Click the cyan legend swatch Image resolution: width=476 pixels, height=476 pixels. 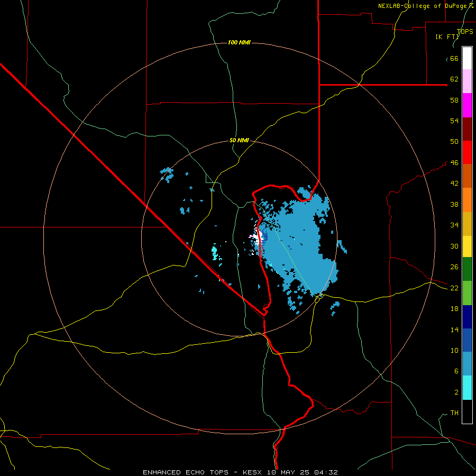(467, 388)
